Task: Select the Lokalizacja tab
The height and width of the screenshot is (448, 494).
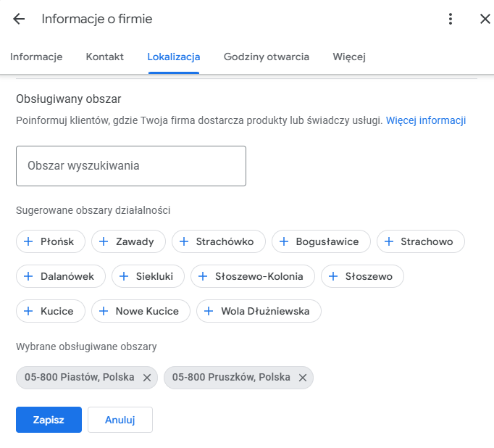Action: [x=174, y=57]
